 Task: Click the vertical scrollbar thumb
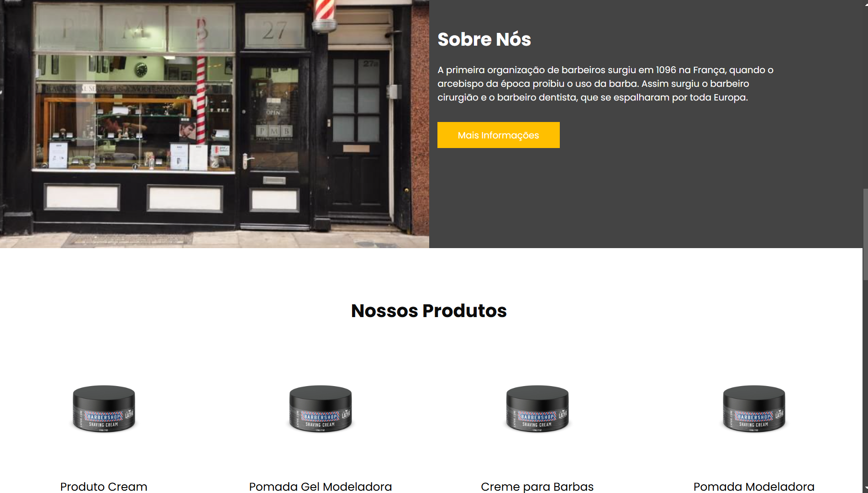865,234
